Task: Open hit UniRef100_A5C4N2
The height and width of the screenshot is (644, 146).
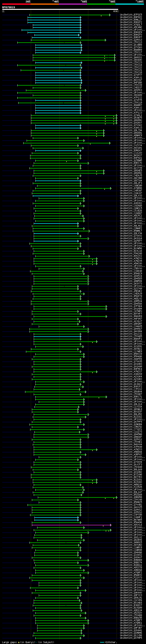Action: click(131, 27)
